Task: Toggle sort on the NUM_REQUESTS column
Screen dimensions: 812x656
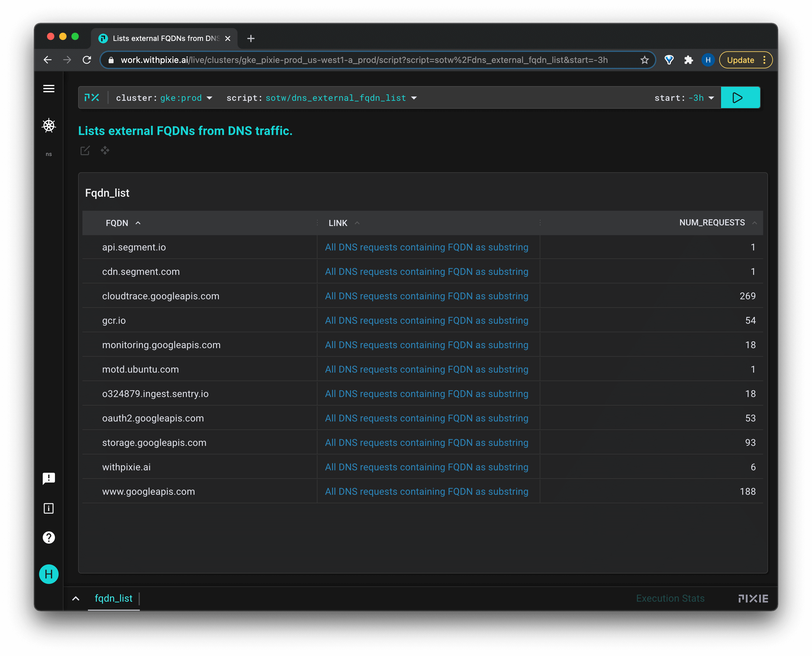Action: pyautogui.click(x=712, y=223)
